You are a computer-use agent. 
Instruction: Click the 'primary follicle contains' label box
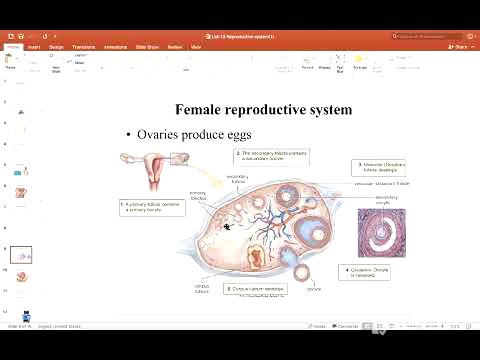[x=152, y=208]
